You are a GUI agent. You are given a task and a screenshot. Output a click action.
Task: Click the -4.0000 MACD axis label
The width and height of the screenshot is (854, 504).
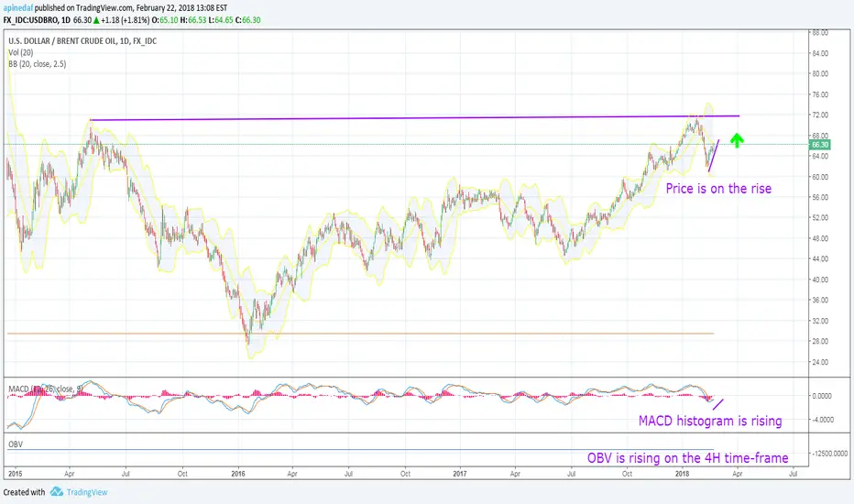(x=823, y=420)
